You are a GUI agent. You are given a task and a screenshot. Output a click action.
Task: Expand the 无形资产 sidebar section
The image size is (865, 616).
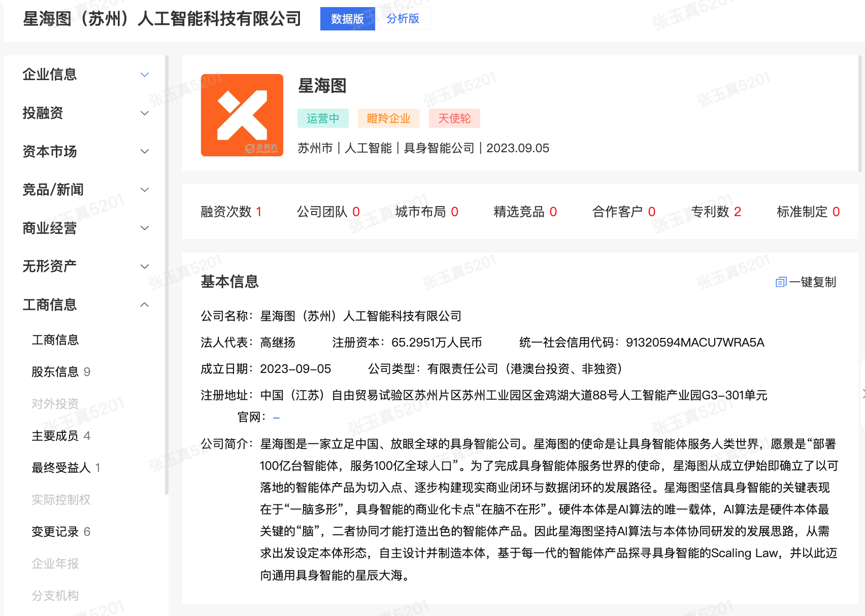(x=85, y=266)
